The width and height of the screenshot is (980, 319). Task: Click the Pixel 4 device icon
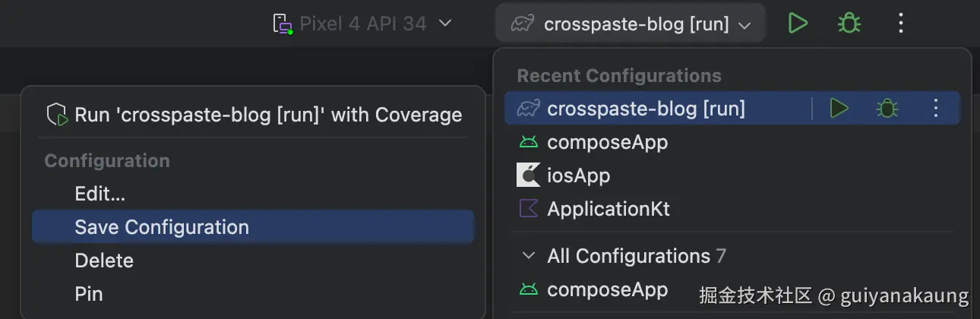[283, 24]
